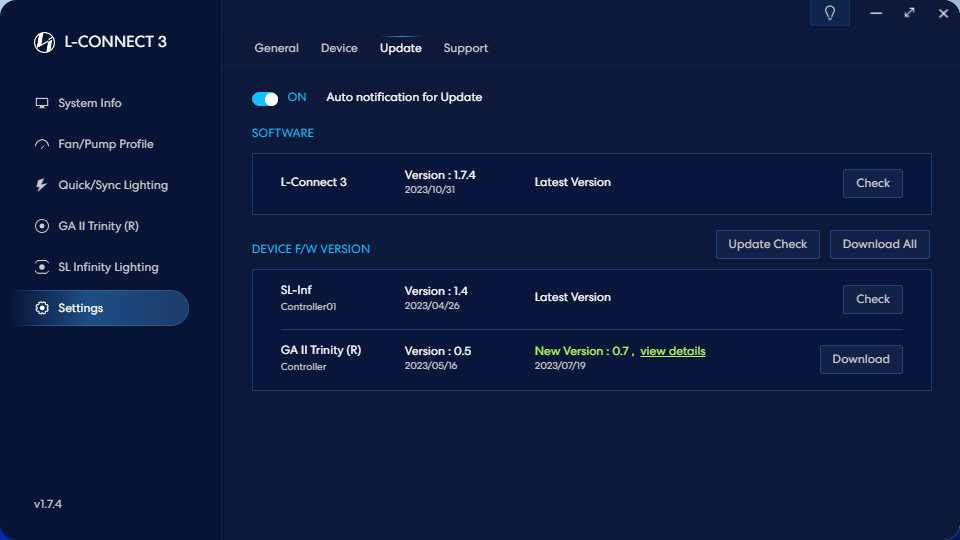Switch to the Device tab
This screenshot has width=960, height=540.
339,48
